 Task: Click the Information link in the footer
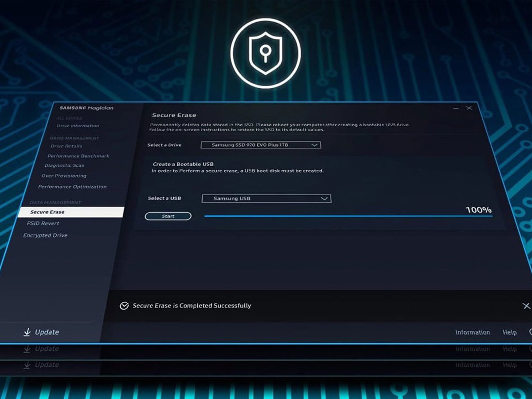[x=473, y=332]
